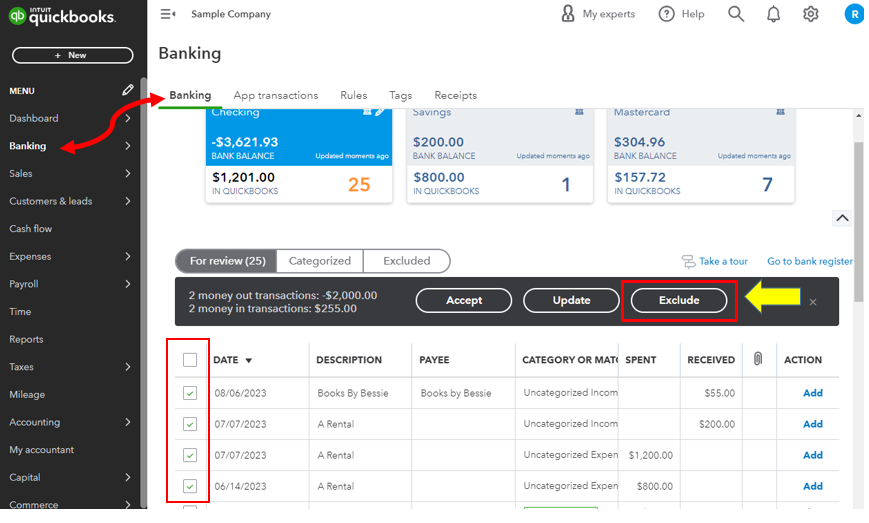The height and width of the screenshot is (523, 869).
Task: Click the Help question mark icon
Action: (x=667, y=14)
